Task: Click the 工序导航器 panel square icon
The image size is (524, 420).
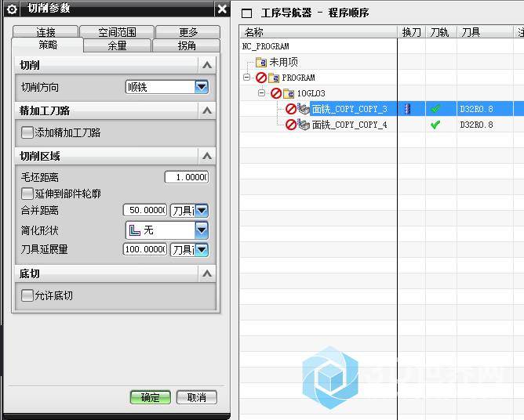Action: [x=246, y=13]
